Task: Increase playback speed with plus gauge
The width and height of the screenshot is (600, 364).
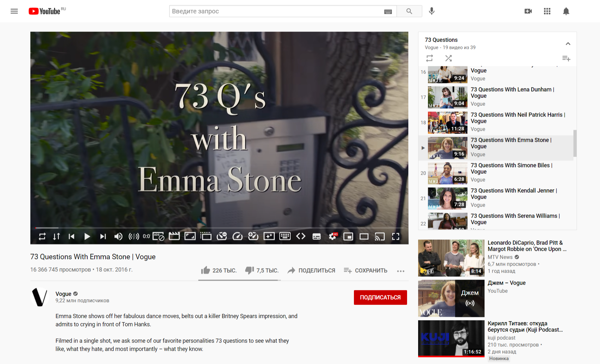Action: coord(253,236)
